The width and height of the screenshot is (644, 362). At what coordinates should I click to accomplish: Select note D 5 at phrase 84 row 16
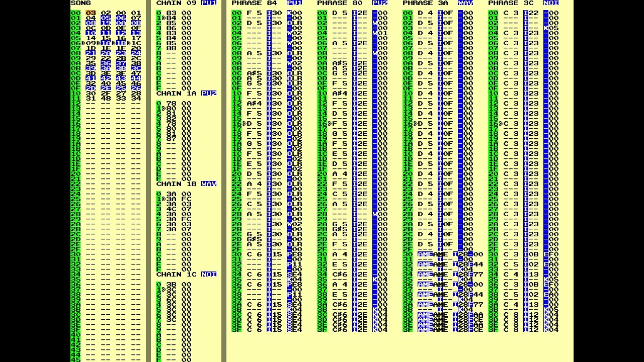pos(254,124)
